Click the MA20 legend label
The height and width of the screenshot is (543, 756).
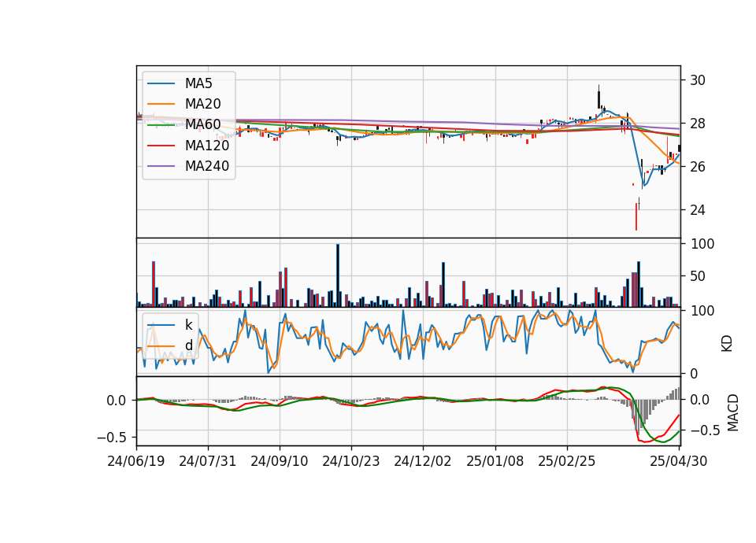202,104
